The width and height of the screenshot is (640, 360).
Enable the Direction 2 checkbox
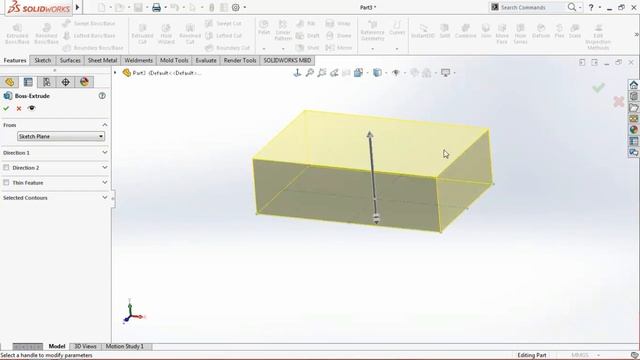6,167
